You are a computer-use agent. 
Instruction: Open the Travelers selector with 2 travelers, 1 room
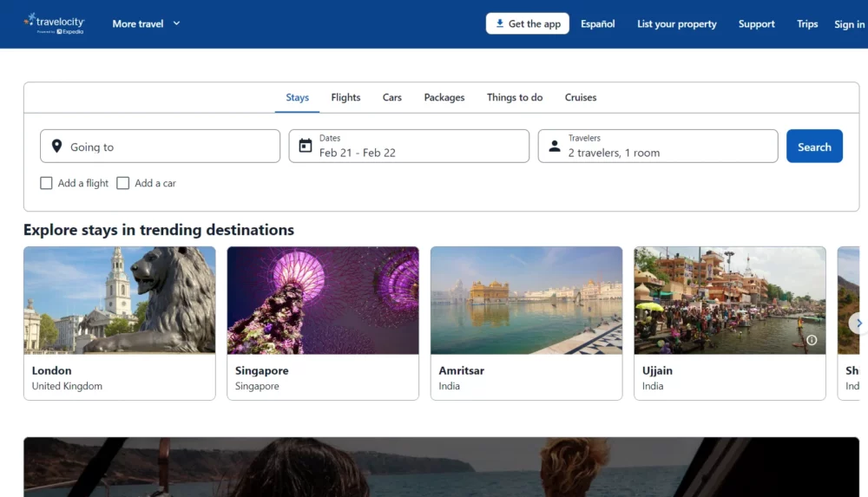(x=658, y=146)
